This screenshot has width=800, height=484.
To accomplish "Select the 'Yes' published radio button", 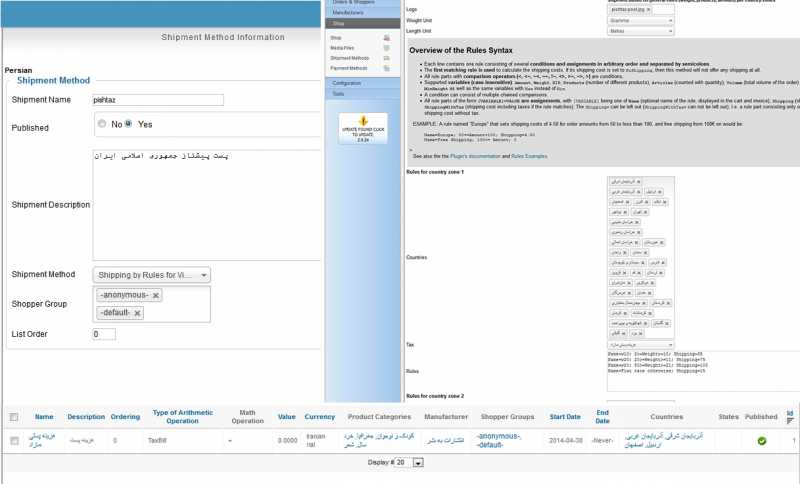I will [x=128, y=124].
